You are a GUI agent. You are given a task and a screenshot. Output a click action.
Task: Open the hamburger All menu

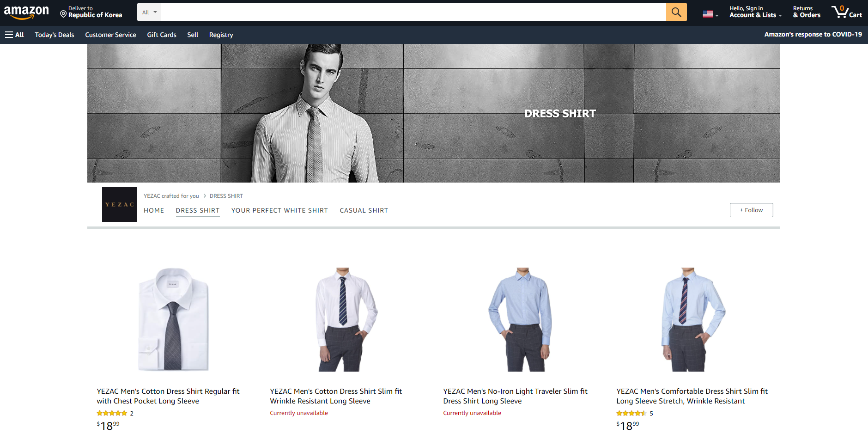14,35
